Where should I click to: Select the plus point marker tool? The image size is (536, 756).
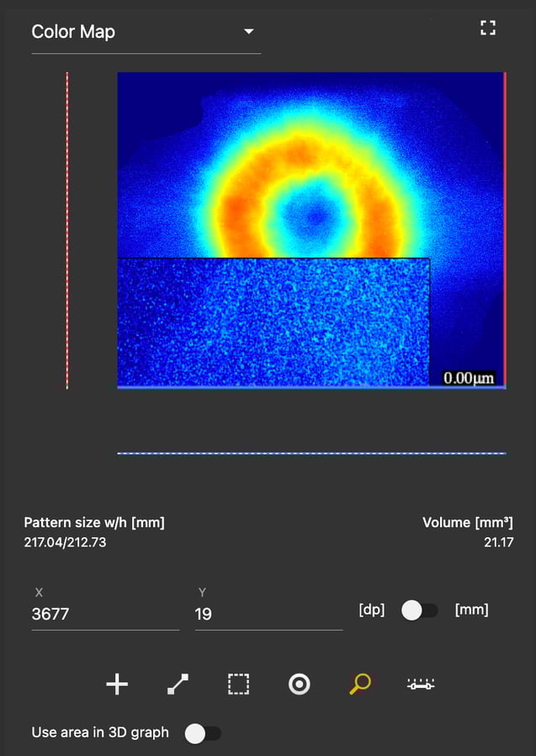pos(117,684)
